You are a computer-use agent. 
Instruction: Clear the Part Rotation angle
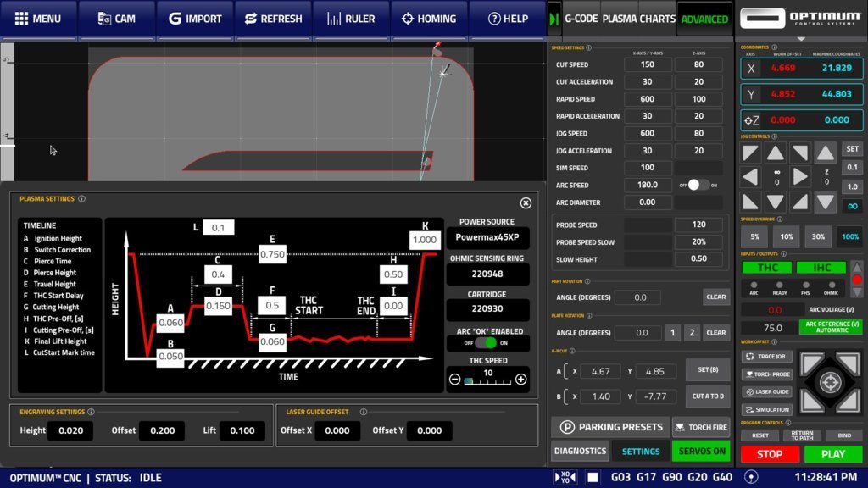click(x=715, y=297)
